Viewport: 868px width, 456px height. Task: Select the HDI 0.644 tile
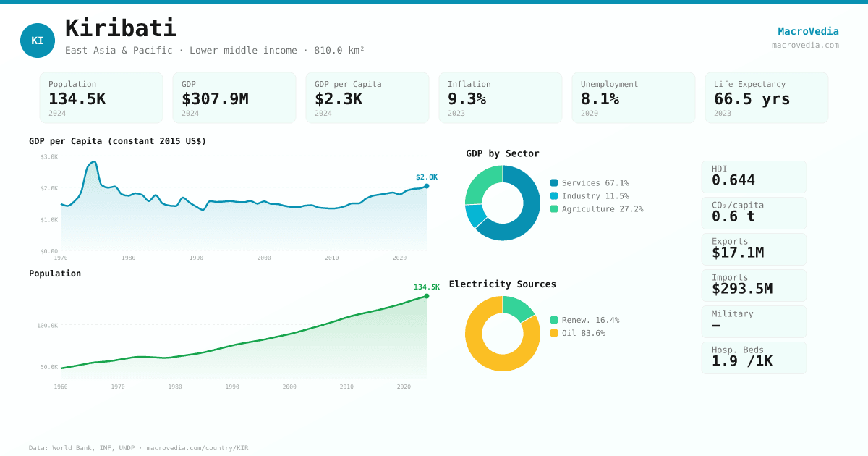(x=754, y=177)
